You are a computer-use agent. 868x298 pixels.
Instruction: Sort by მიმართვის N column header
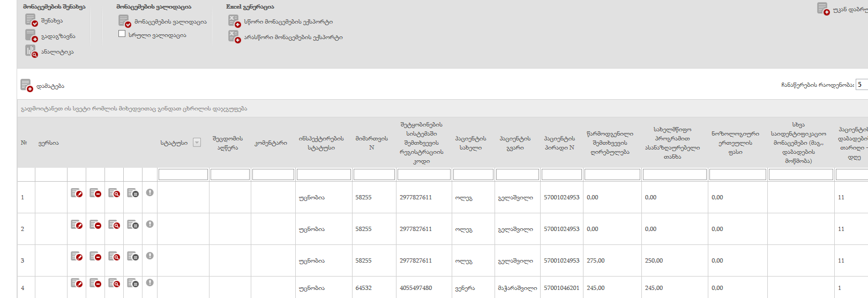[x=371, y=143]
